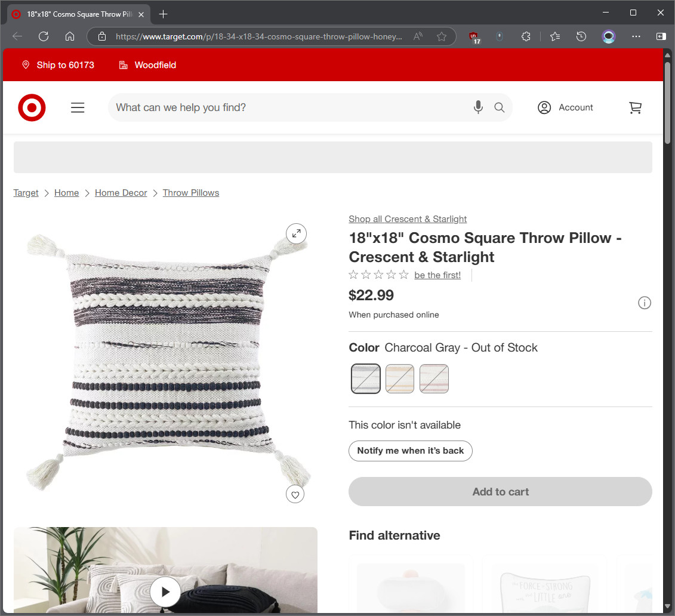The height and width of the screenshot is (616, 675).
Task: Play the product video
Action: pyautogui.click(x=165, y=592)
